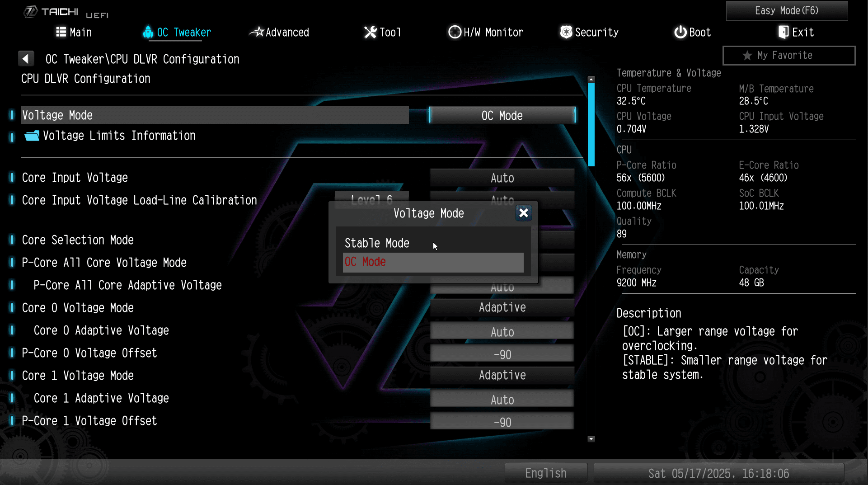The image size is (868, 485).
Task: Click scrollbar up arrow in settings list
Action: pos(591,79)
